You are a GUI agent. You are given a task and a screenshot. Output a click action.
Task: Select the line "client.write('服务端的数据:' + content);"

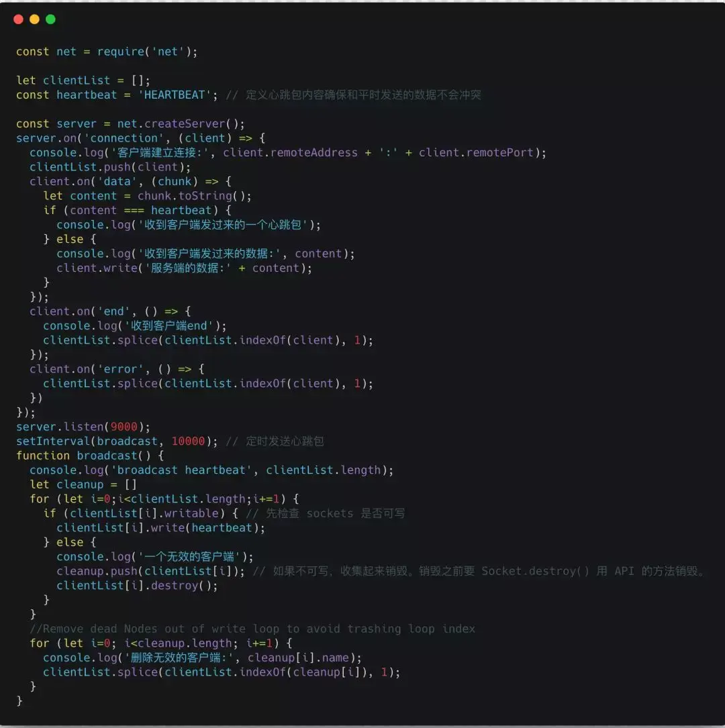coord(185,268)
